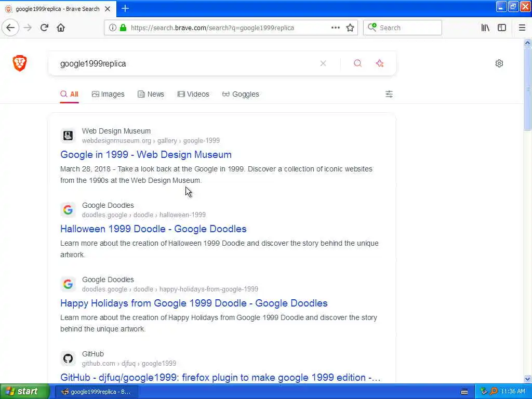Open the Library icon in toolbar
The height and width of the screenshot is (399, 532).
(x=485, y=28)
